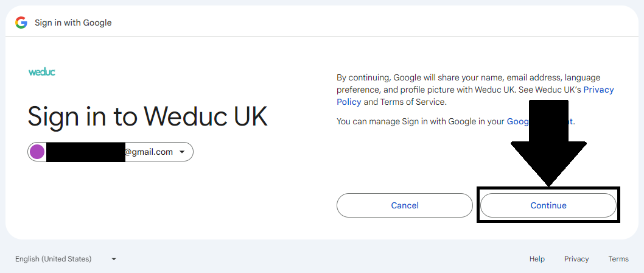Click the "Sign in with Google" header text
The image size is (644, 273).
pos(73,23)
